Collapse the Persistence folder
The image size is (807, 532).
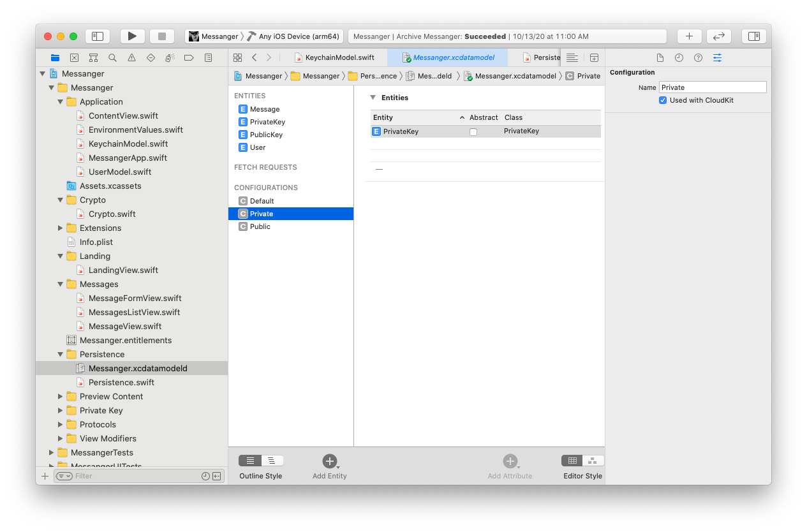pyautogui.click(x=61, y=354)
